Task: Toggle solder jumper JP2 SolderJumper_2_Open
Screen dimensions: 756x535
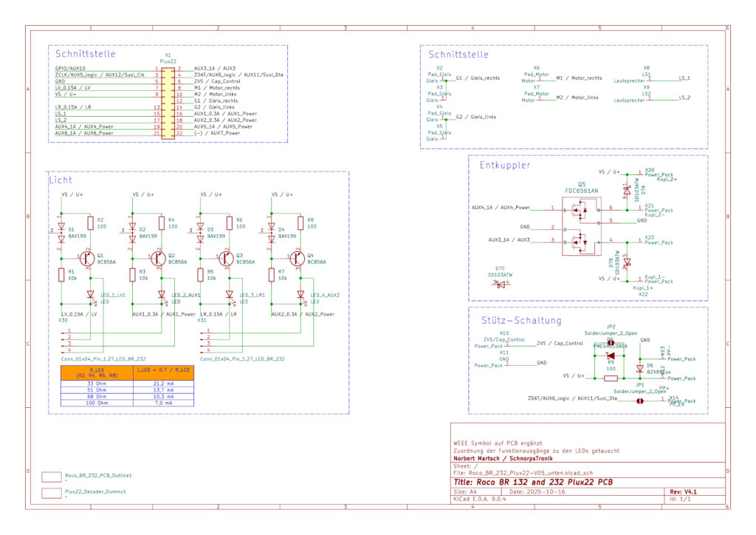Action: (611, 343)
